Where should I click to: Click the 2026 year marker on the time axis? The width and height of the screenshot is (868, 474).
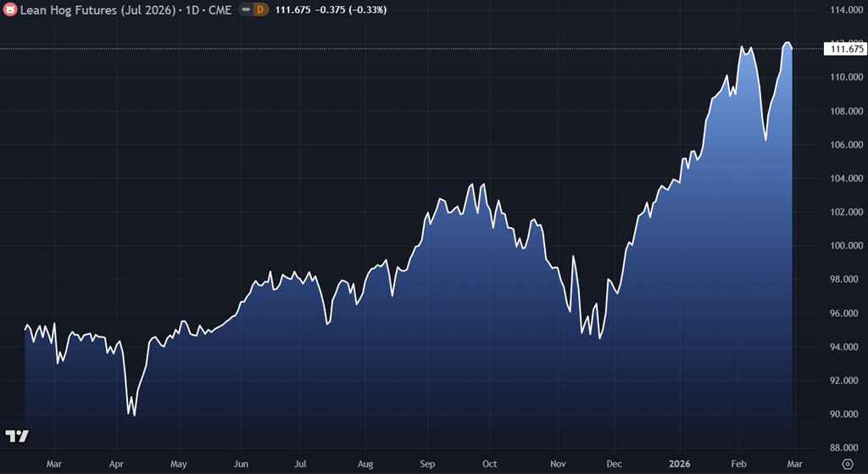(x=678, y=464)
